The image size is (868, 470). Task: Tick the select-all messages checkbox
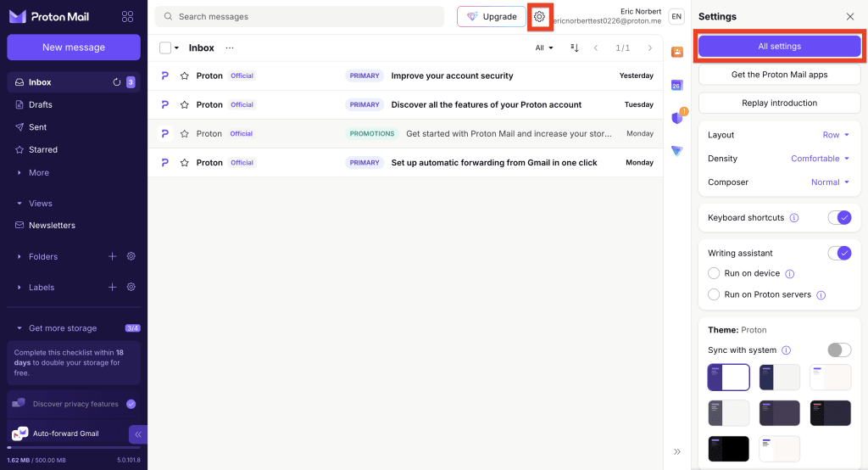(x=165, y=48)
